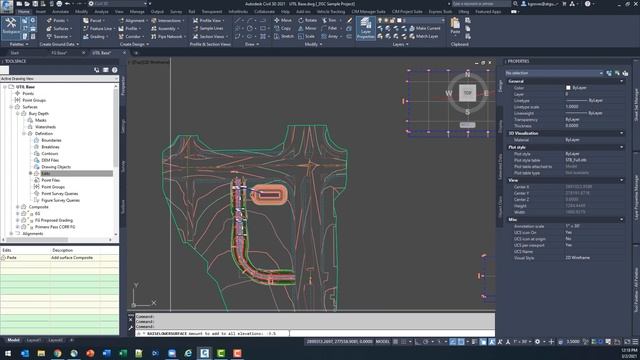Select the Feature Line tool
Viewport: 640px width, 360px height.
pos(98,29)
